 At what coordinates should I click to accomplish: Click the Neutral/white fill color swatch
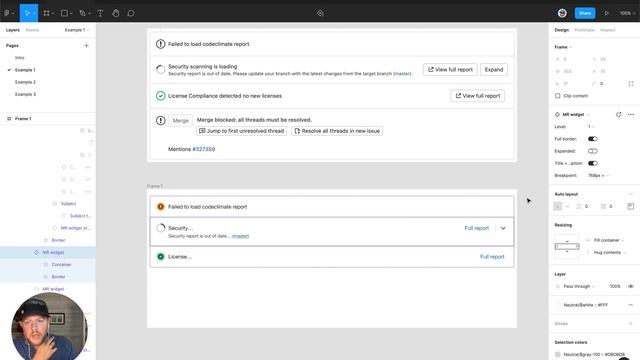click(558, 305)
